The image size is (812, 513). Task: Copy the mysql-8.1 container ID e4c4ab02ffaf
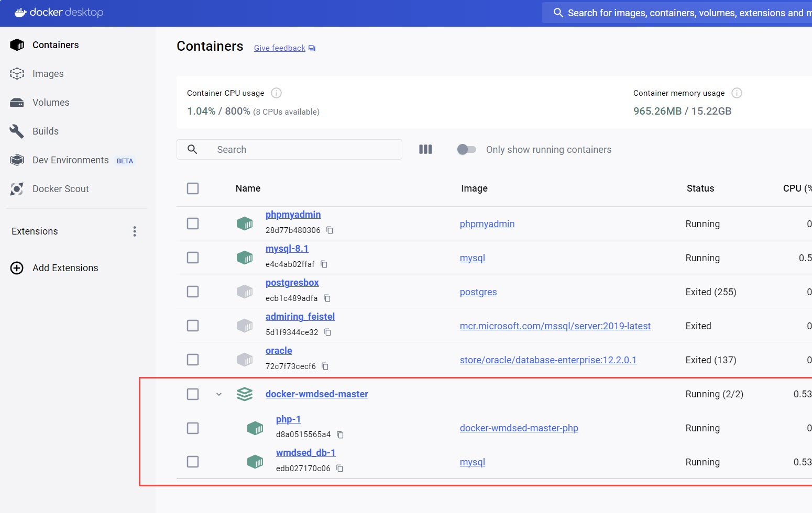pos(324,264)
